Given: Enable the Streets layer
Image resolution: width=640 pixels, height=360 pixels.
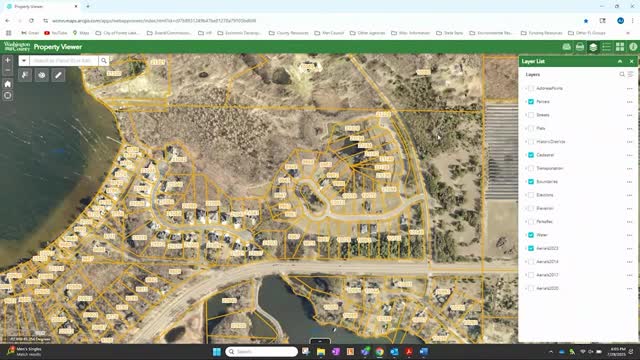Looking at the screenshot, I should (531, 115).
